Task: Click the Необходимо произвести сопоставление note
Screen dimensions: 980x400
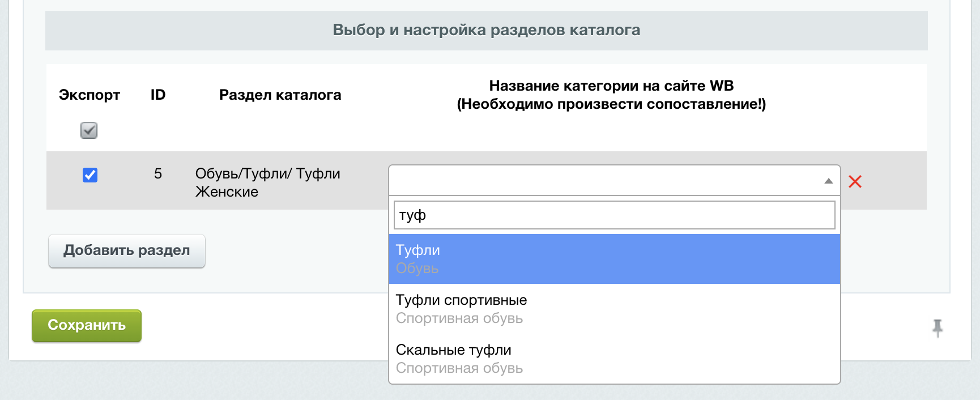Action: point(611,104)
